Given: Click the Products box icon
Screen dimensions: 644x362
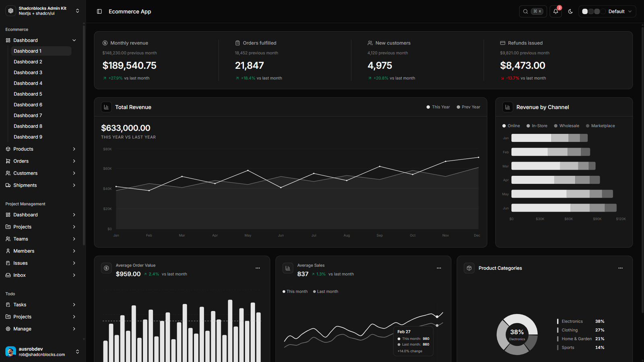Looking at the screenshot, I should tap(8, 149).
